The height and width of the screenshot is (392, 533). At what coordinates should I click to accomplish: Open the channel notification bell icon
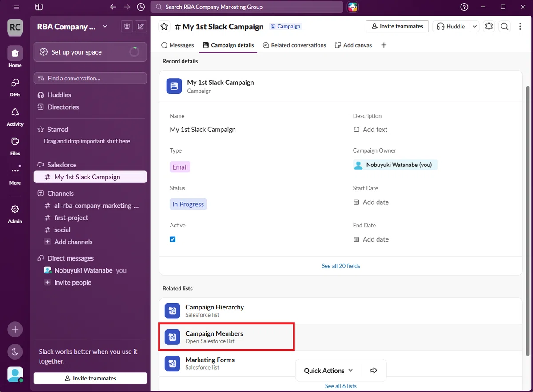click(489, 27)
